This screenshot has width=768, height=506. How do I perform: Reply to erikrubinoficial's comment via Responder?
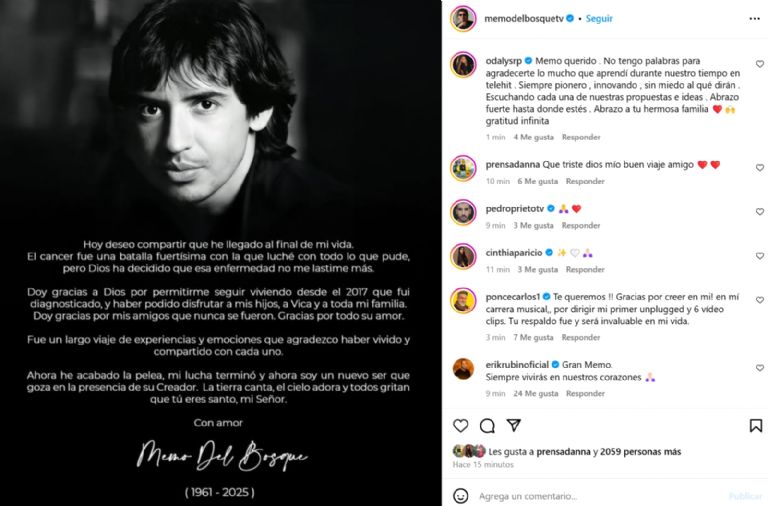tap(585, 393)
